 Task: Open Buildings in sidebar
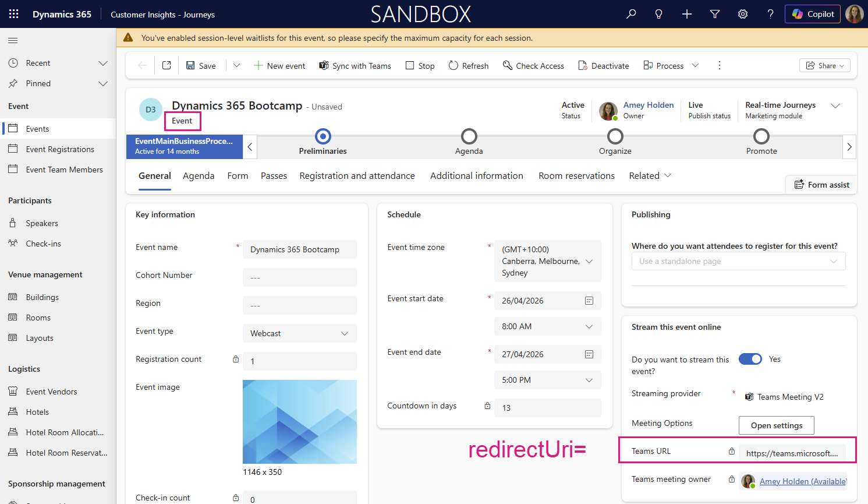click(x=58, y=297)
